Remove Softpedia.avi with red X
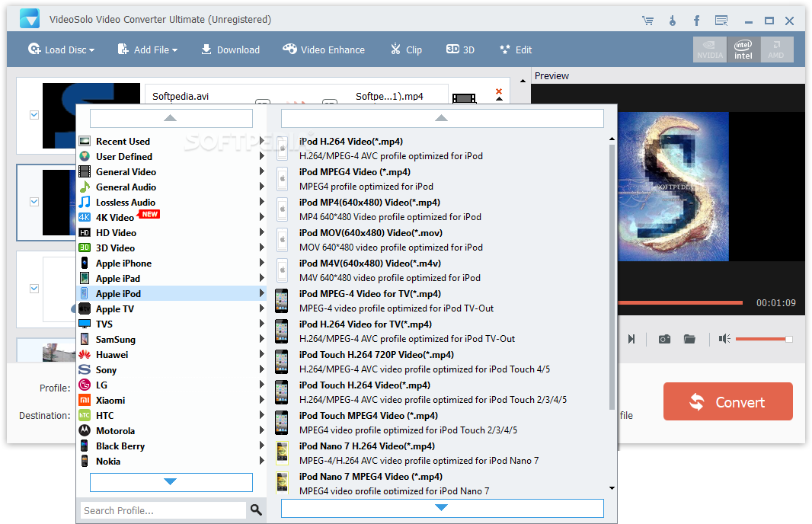 tap(499, 91)
